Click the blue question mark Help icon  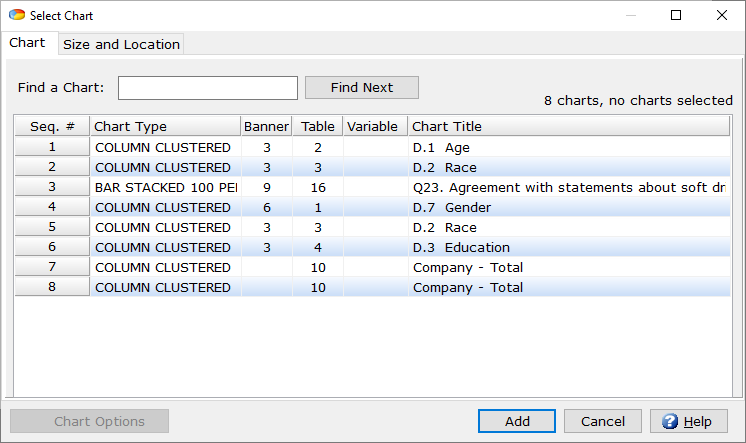[670, 421]
